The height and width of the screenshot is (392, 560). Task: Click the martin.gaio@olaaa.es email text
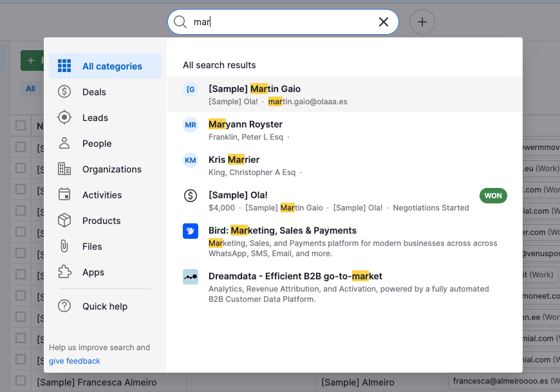coord(308,102)
